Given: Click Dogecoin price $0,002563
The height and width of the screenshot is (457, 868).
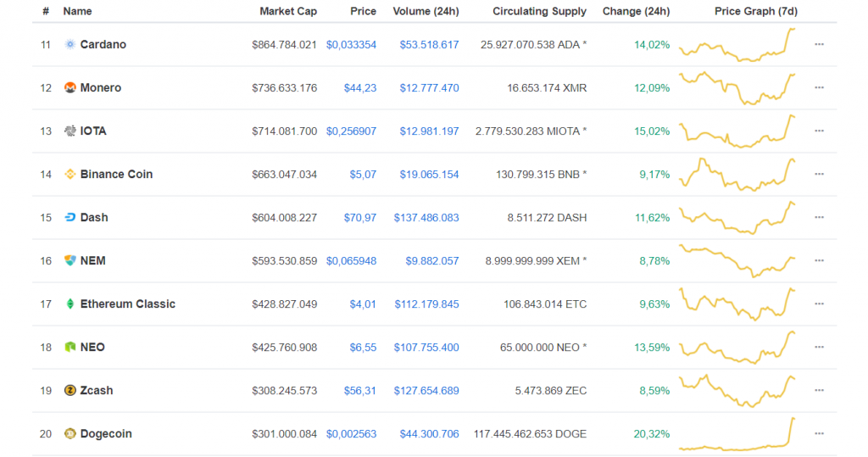Looking at the screenshot, I should (x=351, y=433).
